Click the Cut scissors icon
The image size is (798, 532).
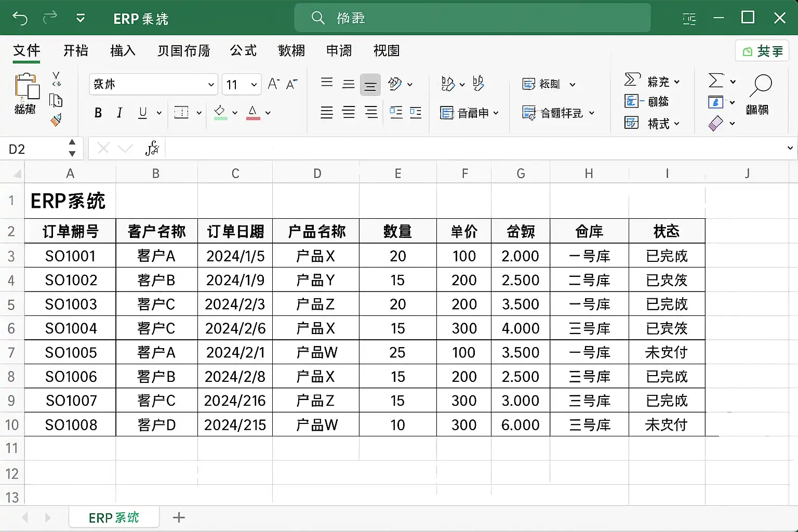pos(56,79)
